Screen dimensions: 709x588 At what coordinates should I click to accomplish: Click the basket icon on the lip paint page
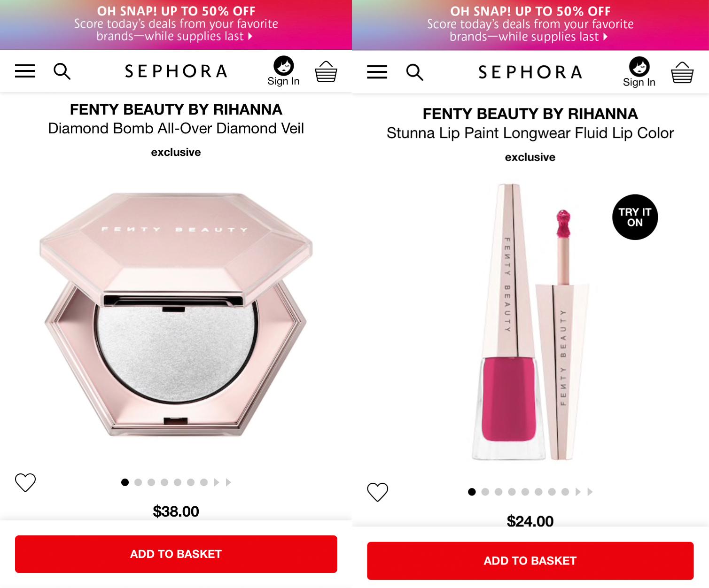tap(682, 72)
